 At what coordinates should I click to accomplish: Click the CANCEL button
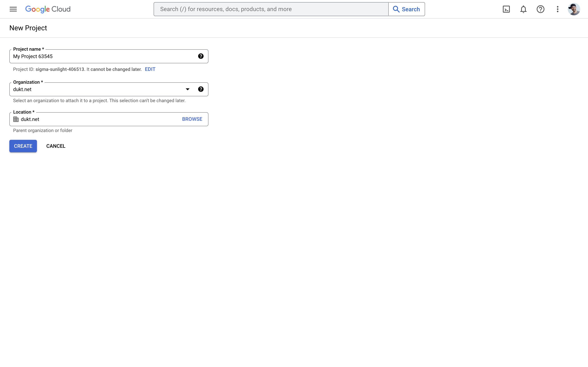pyautogui.click(x=56, y=146)
